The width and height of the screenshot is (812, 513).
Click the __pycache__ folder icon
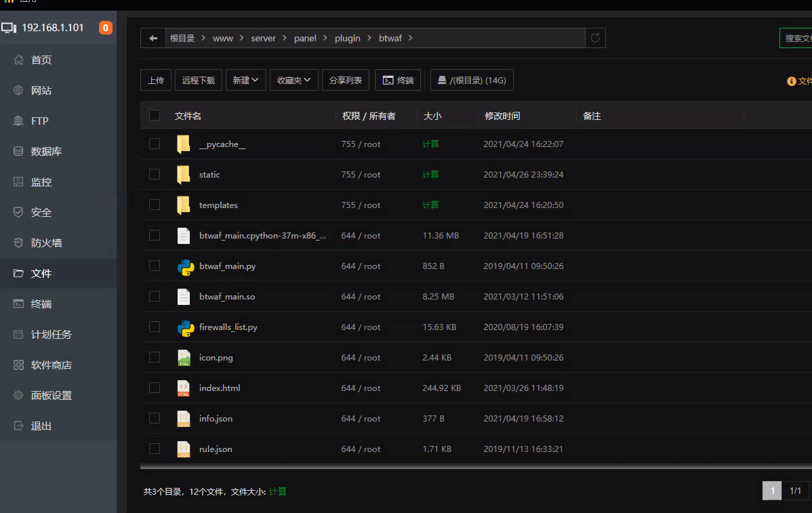click(183, 144)
